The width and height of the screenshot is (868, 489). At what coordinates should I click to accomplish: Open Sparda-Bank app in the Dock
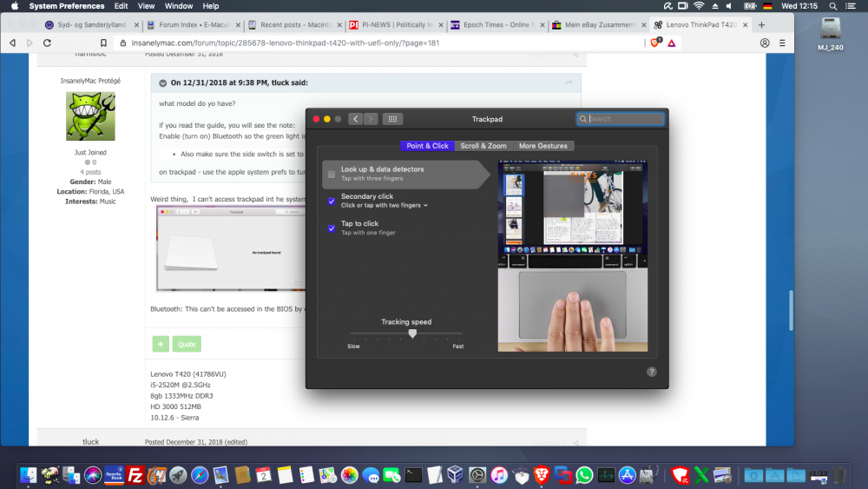[x=114, y=475]
